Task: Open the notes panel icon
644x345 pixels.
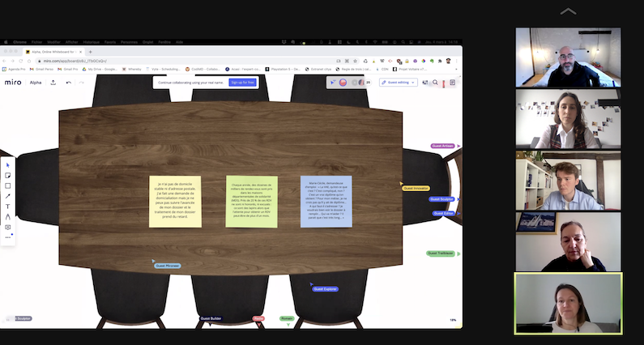Action: (x=453, y=83)
